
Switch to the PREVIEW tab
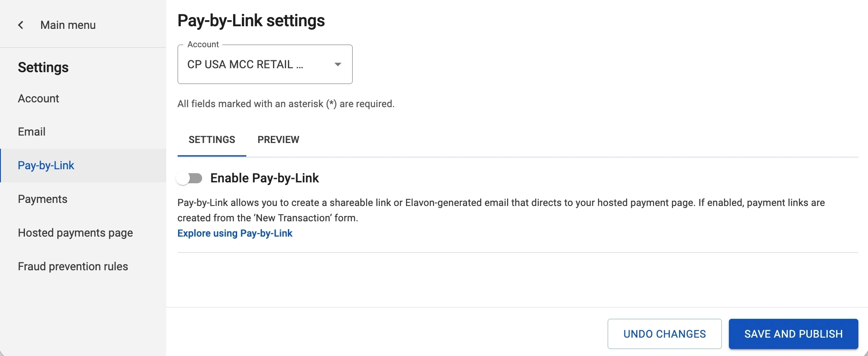[278, 140]
